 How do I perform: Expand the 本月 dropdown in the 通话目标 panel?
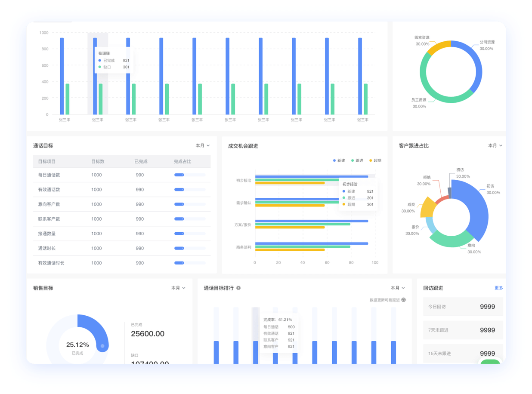coord(202,146)
